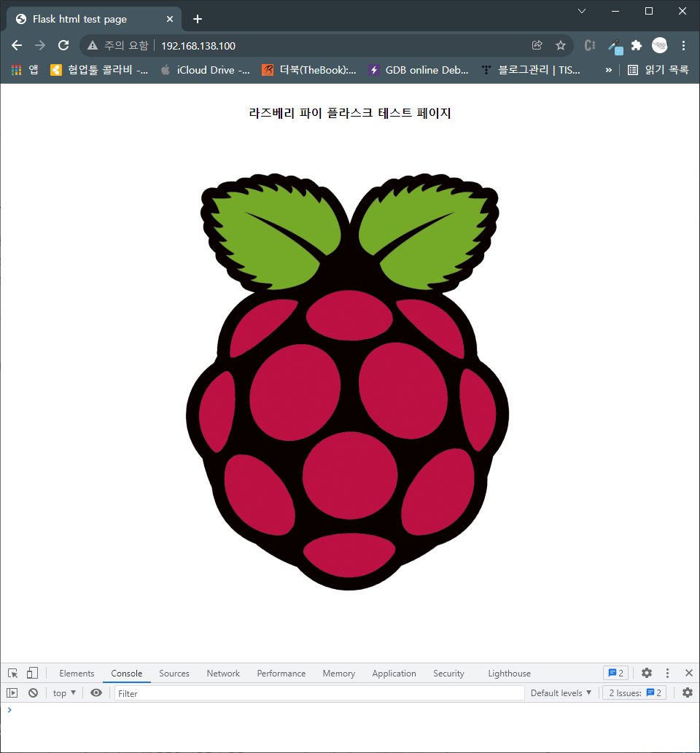
Task: Open console settings gear
Action: pyautogui.click(x=688, y=693)
